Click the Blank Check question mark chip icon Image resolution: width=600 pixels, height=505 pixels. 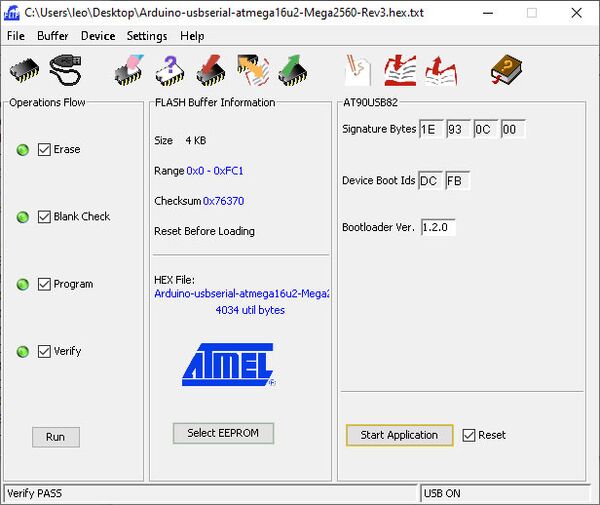point(170,70)
